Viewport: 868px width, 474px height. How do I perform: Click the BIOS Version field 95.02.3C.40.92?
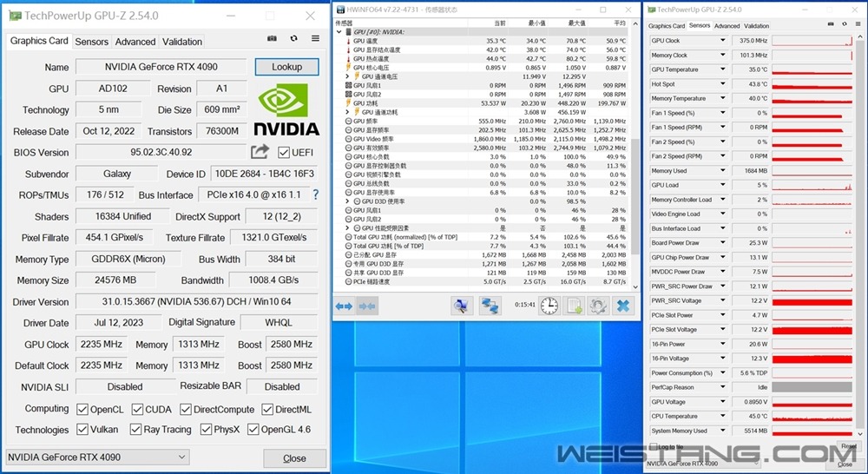[x=161, y=152]
